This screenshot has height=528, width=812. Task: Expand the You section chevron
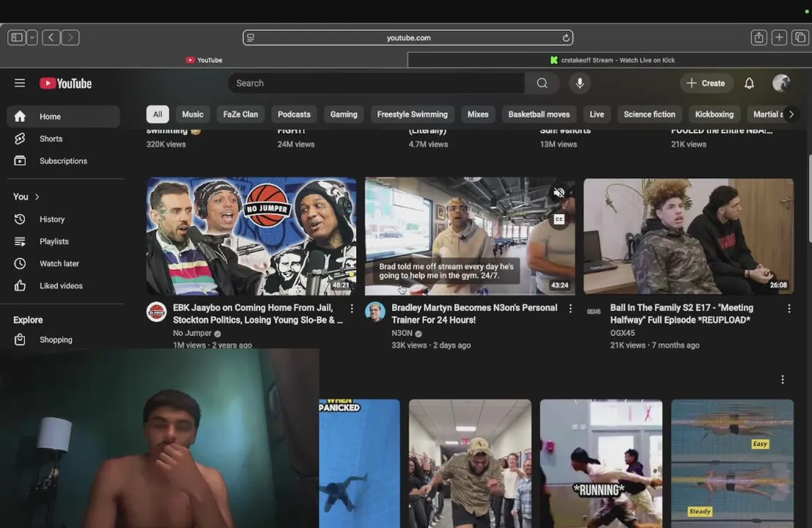click(x=37, y=197)
